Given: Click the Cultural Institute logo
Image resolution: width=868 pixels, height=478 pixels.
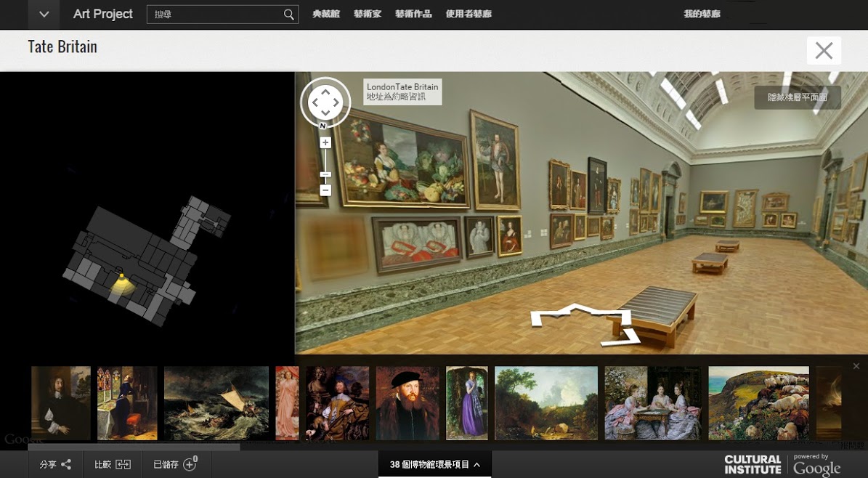Looking at the screenshot, I should point(753,465).
